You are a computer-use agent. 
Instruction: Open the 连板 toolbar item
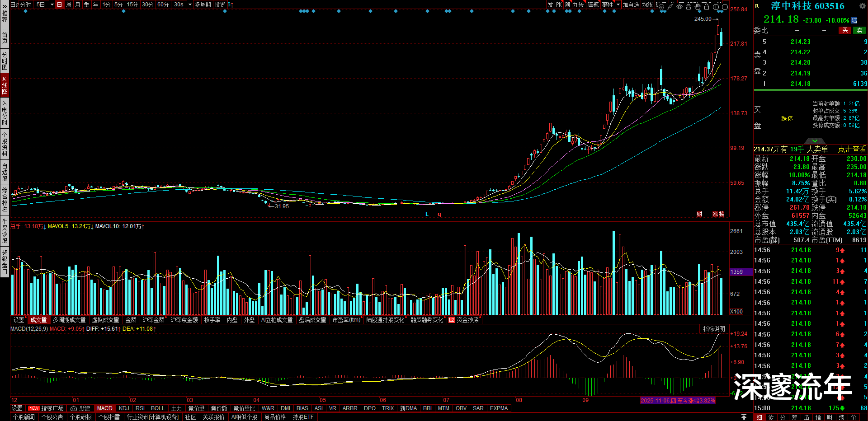coord(593,5)
